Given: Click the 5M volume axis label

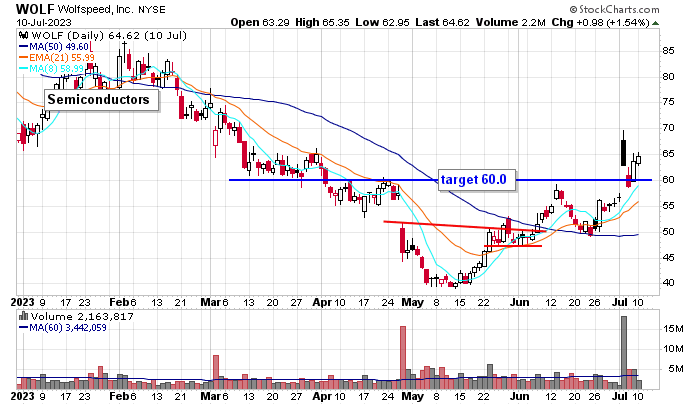Looking at the screenshot, I should pyautogui.click(x=676, y=369).
